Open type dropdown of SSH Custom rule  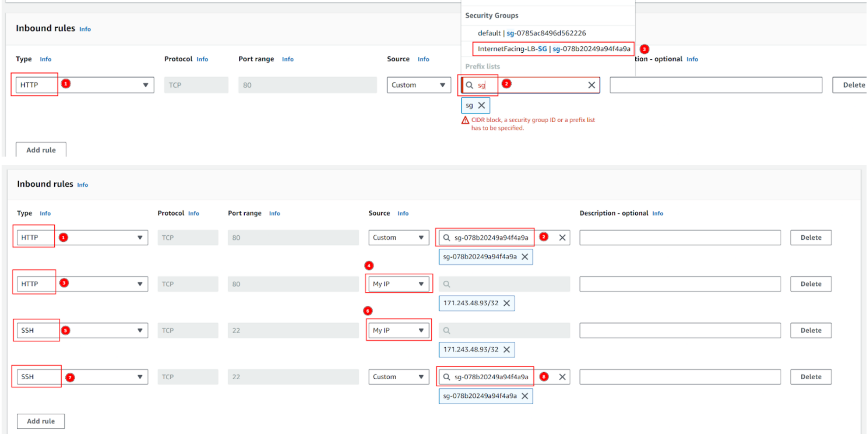coord(82,377)
